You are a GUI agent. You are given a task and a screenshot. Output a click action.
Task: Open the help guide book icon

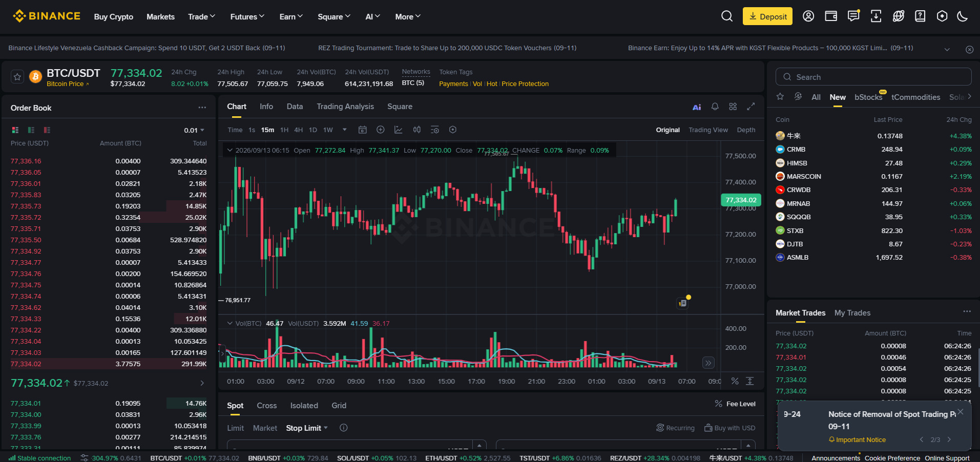[920, 16]
